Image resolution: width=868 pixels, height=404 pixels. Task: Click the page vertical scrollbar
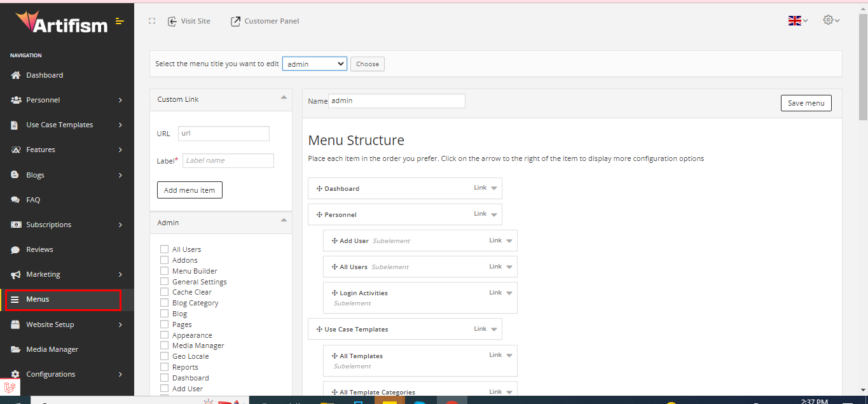point(863,191)
